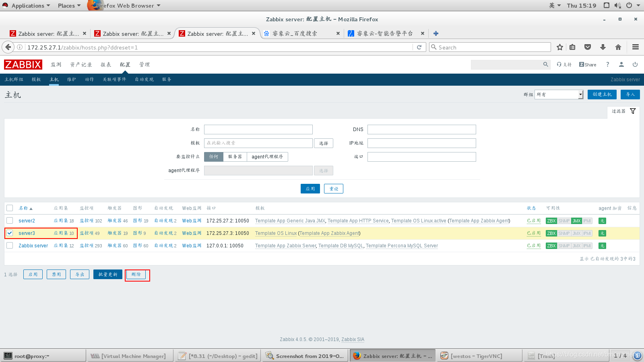Click the site info icon in the URL bar
The height and width of the screenshot is (362, 644).
click(x=19, y=47)
